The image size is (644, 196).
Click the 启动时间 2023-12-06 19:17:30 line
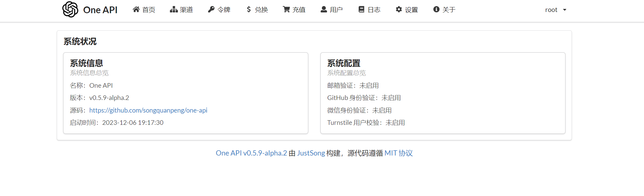[x=117, y=123]
